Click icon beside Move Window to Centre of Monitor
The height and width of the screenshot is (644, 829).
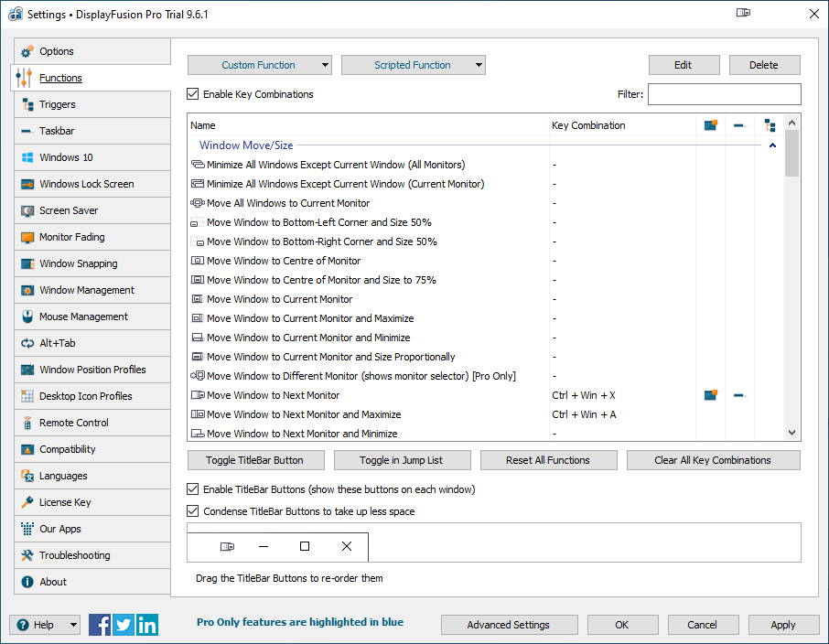pos(198,261)
